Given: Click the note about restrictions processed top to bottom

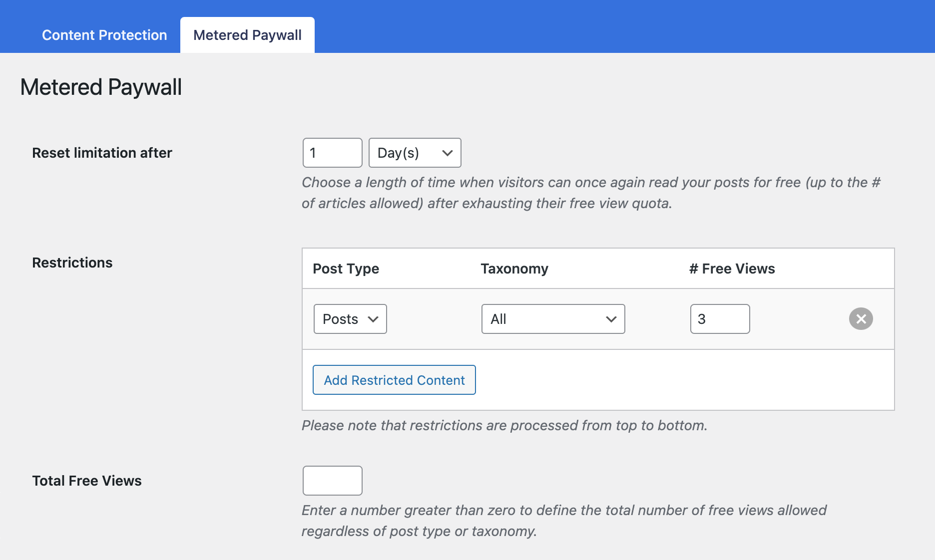Looking at the screenshot, I should [x=504, y=425].
